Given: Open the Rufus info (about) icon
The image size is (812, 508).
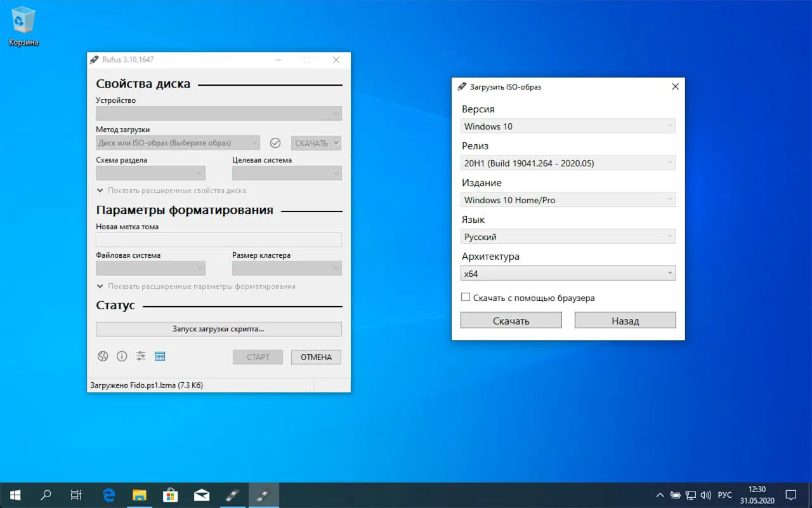Looking at the screenshot, I should coord(122,356).
